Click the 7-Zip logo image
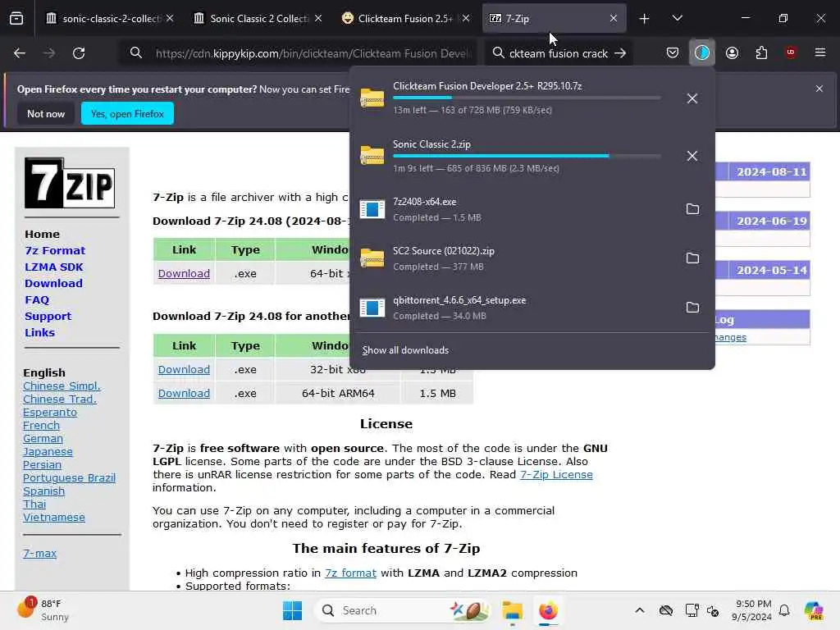The height and width of the screenshot is (630, 840). tap(70, 183)
